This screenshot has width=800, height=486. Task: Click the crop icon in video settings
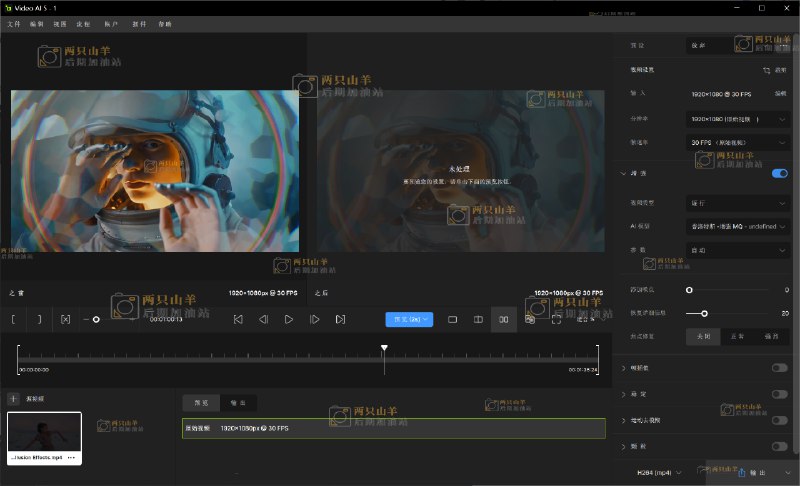(x=767, y=71)
